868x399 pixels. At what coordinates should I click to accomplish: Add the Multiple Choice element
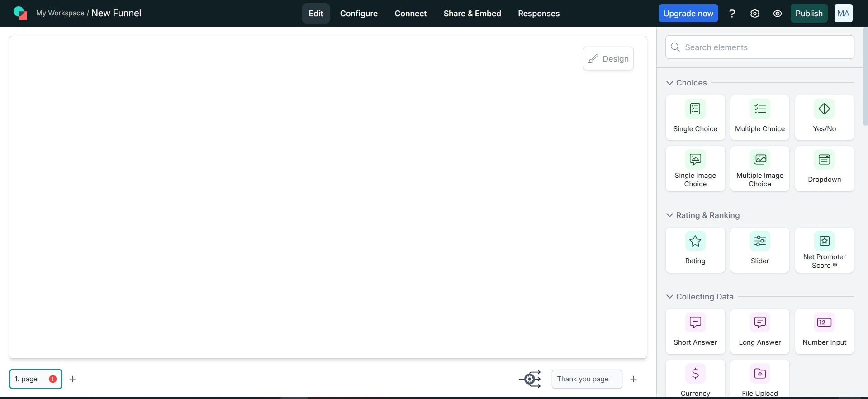point(760,118)
